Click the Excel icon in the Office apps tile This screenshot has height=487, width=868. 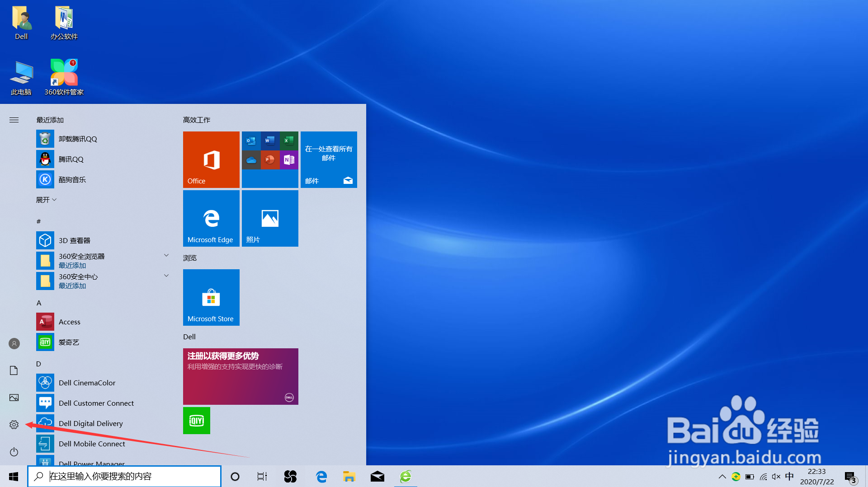click(289, 141)
